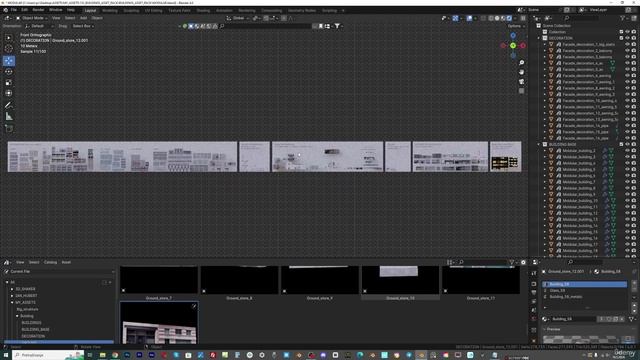Screen dimensions: 640x360
Task: Select the Building_59 material slot
Action: (585, 284)
